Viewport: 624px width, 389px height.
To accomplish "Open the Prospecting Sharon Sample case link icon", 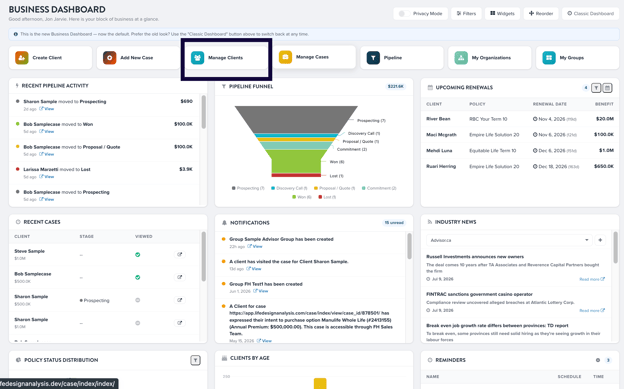I will click(x=179, y=300).
